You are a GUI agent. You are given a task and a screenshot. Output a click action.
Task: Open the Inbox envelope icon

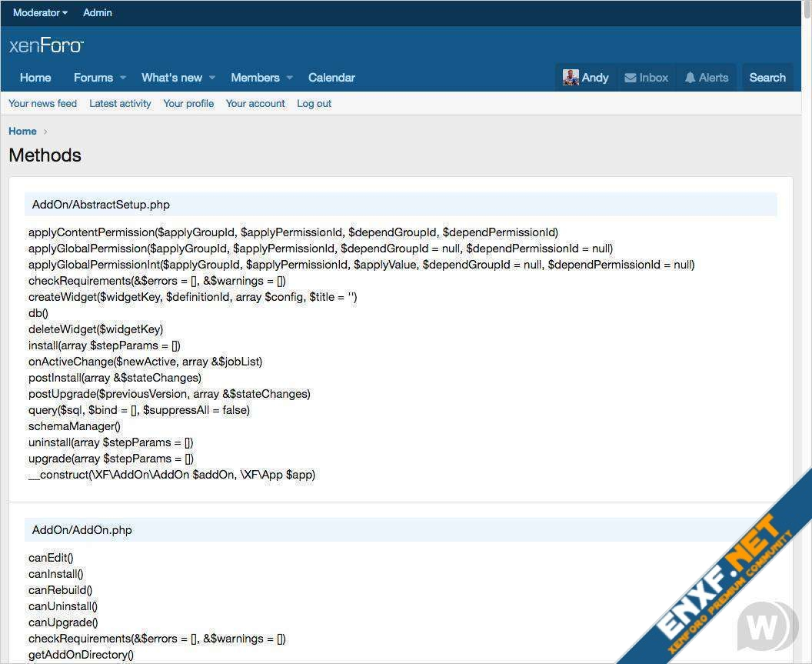(x=631, y=78)
